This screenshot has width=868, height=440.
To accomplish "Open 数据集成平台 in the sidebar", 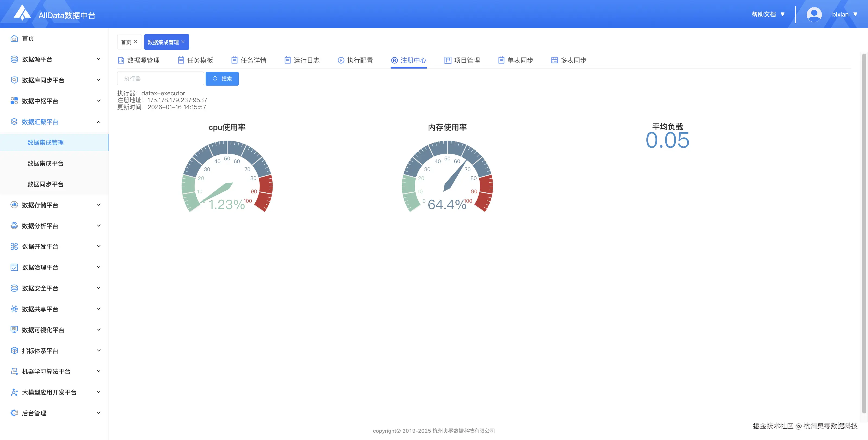I will (46, 163).
